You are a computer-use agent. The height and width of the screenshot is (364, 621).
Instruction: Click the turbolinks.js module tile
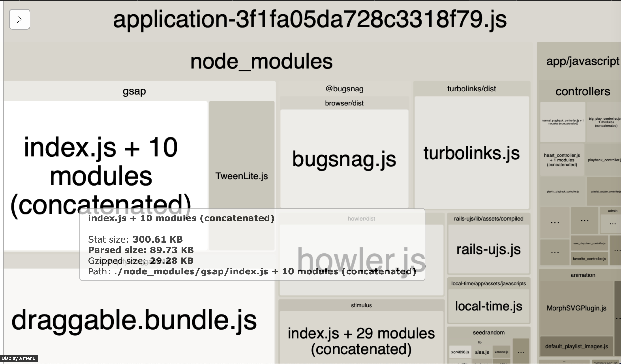(x=471, y=153)
